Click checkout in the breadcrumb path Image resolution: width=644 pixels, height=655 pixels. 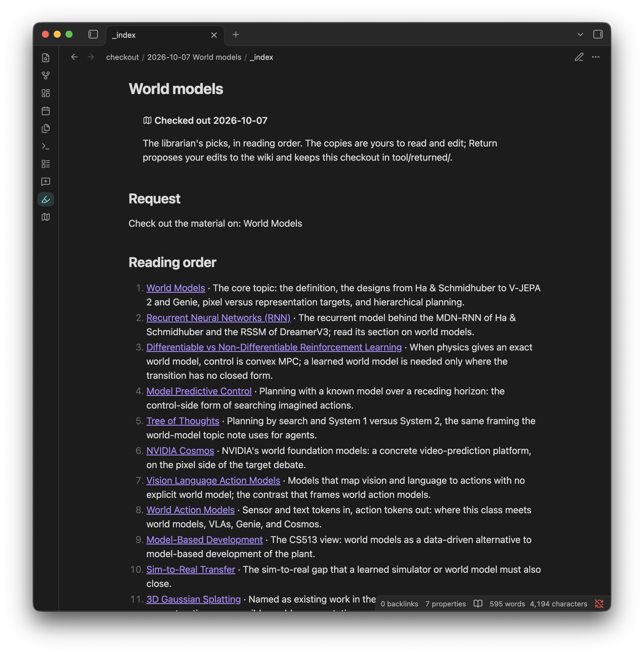pyautogui.click(x=122, y=57)
